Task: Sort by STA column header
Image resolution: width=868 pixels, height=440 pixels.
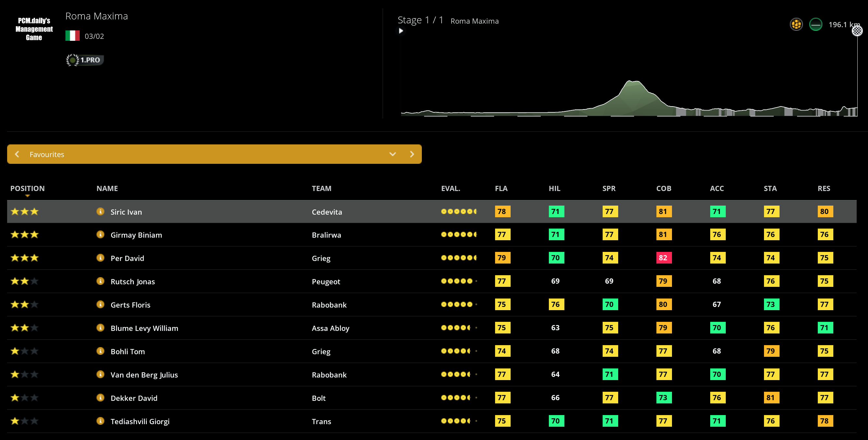Action: pos(770,188)
